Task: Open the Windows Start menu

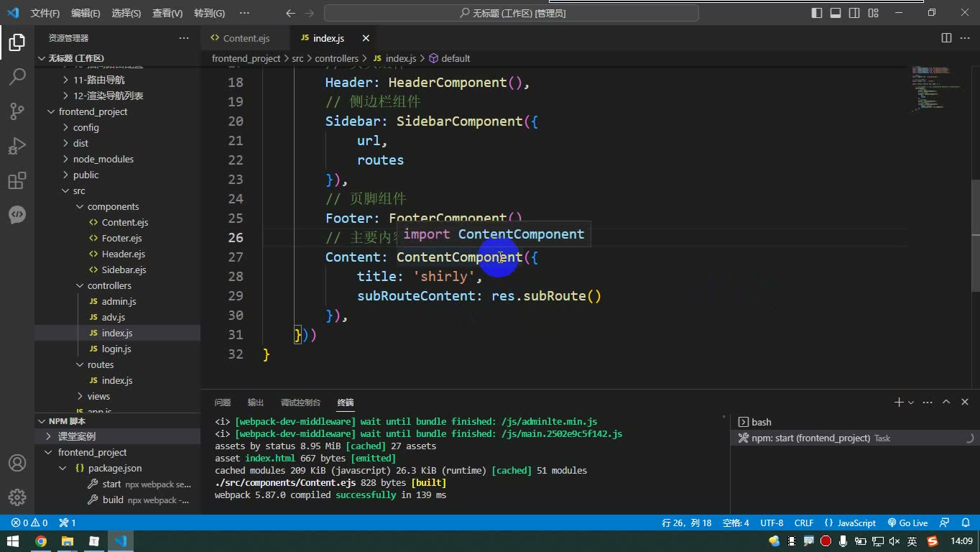Action: tap(13, 541)
